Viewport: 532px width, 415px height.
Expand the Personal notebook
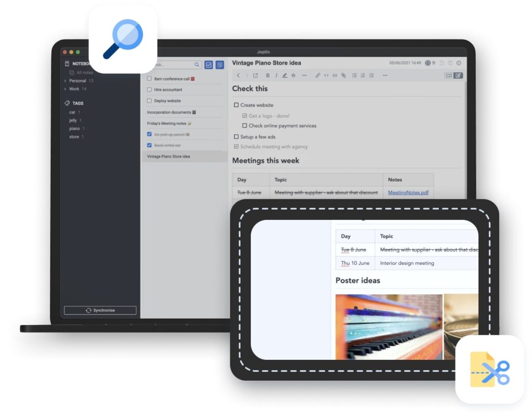click(65, 81)
